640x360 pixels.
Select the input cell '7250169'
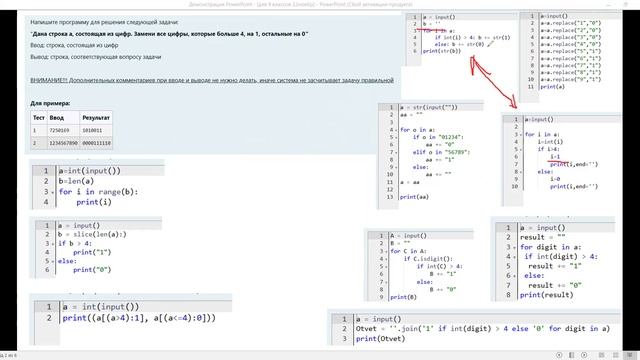coord(59,131)
